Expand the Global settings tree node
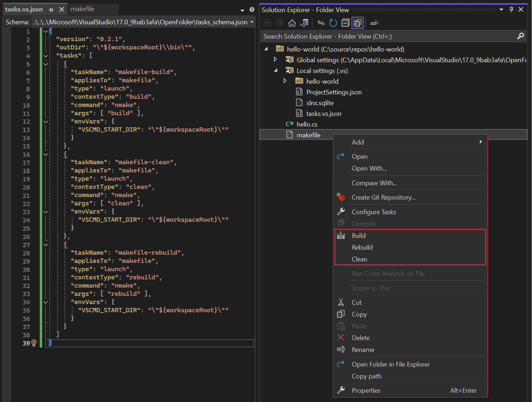Image resolution: width=532 pixels, height=402 pixels. point(275,59)
